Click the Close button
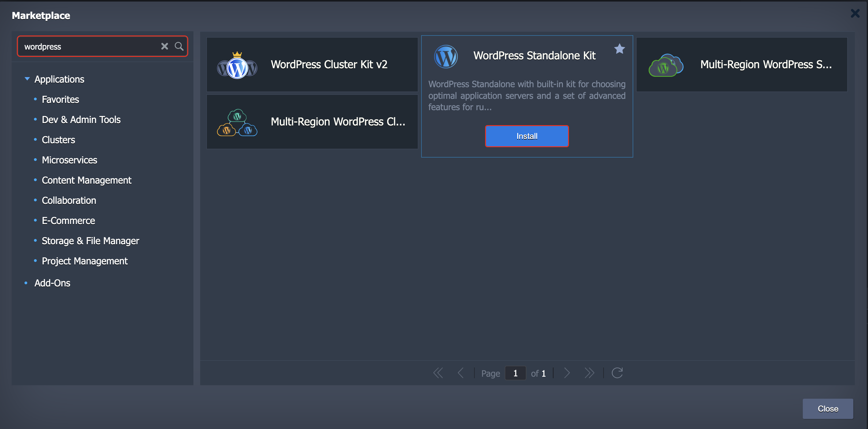This screenshot has height=429, width=868. (828, 409)
